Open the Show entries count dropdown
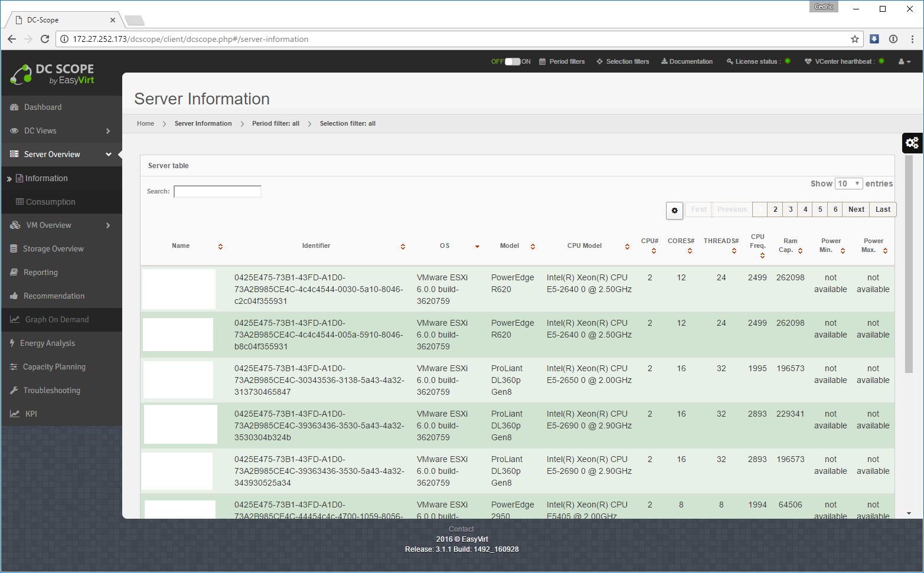 click(x=848, y=184)
